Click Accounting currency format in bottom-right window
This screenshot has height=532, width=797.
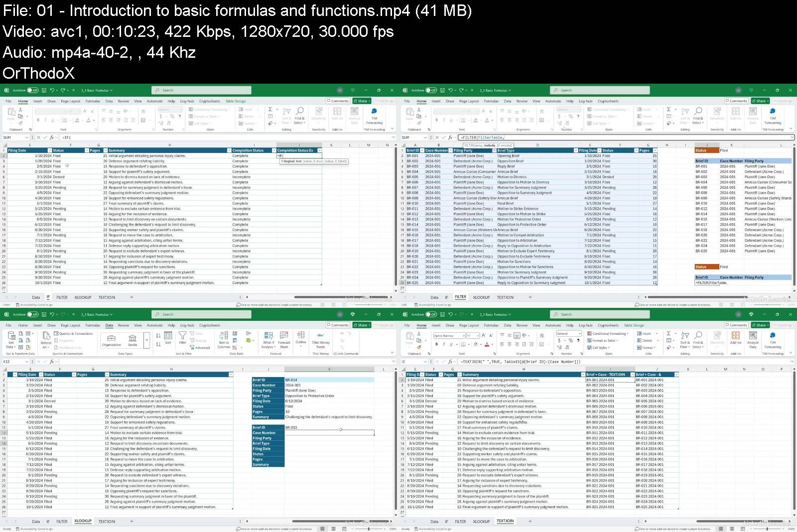coord(559,341)
